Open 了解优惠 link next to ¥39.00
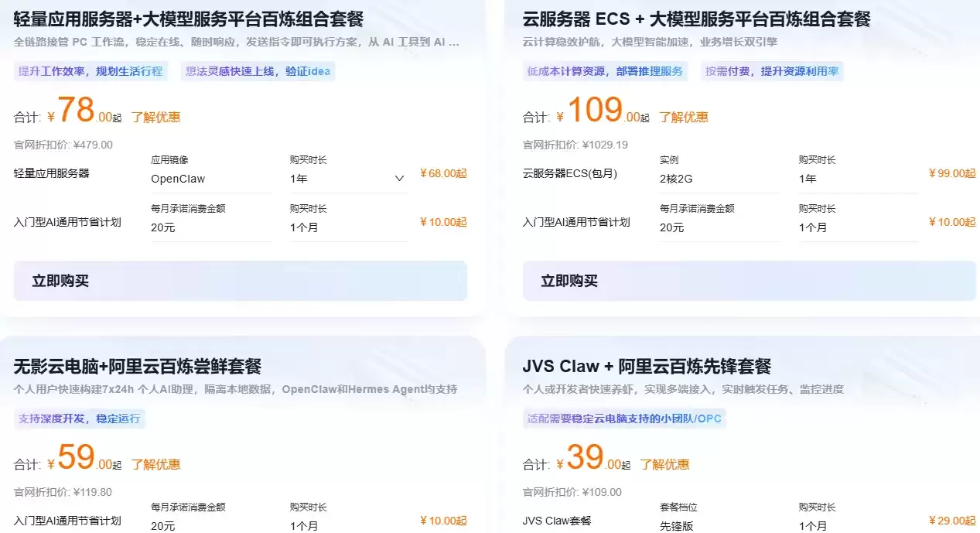980x533 pixels. click(664, 465)
